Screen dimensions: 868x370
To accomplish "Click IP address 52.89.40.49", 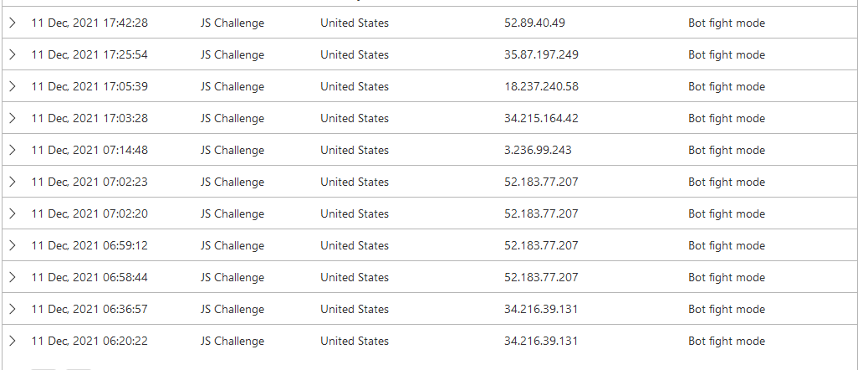I will [x=534, y=23].
